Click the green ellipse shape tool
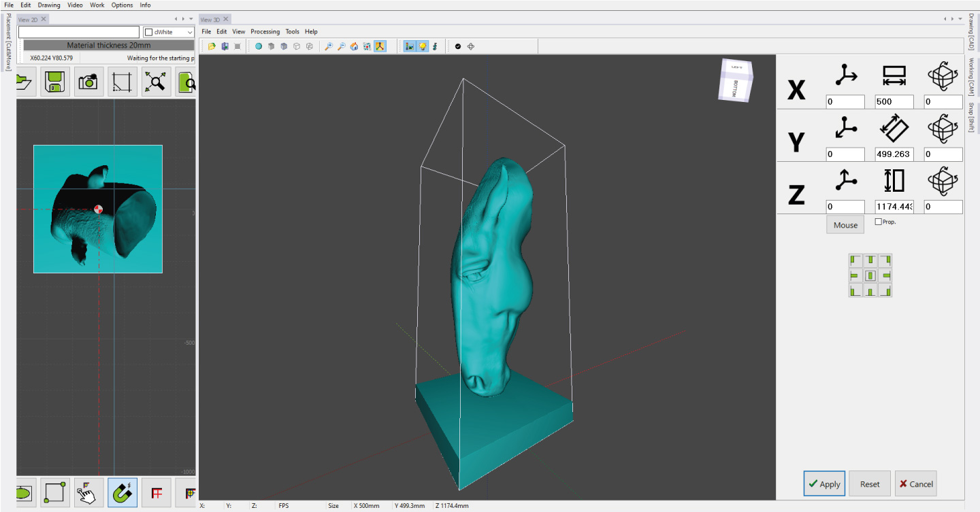The image size is (980, 512). (25, 493)
